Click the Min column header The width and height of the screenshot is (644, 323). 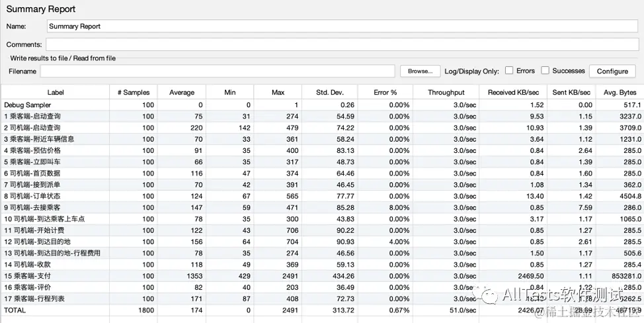(x=230, y=93)
